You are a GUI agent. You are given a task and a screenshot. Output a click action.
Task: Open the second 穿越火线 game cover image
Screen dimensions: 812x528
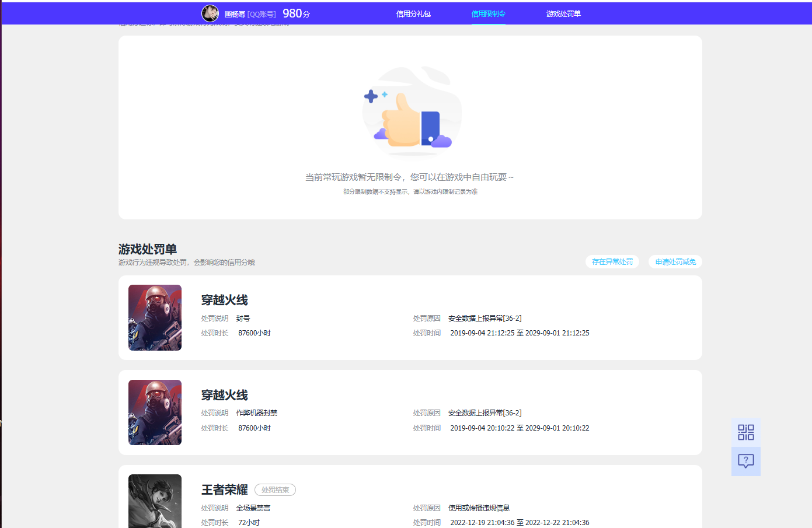coord(155,412)
